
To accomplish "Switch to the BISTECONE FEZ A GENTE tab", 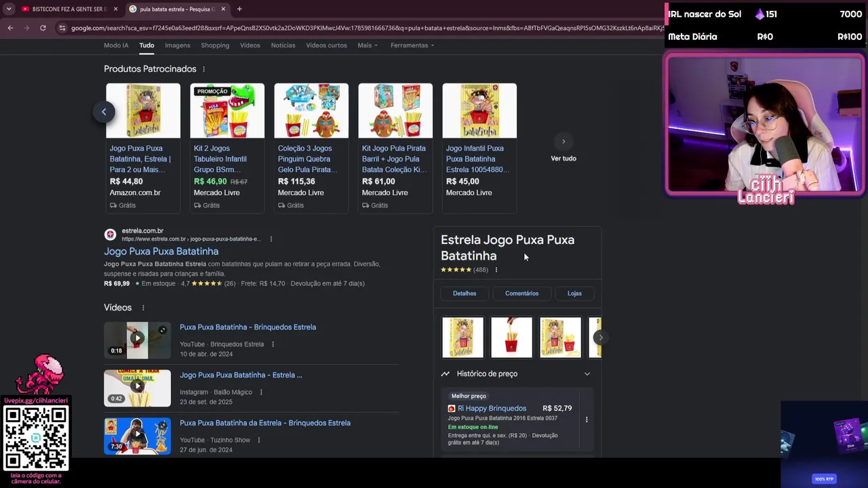I will coord(69,9).
